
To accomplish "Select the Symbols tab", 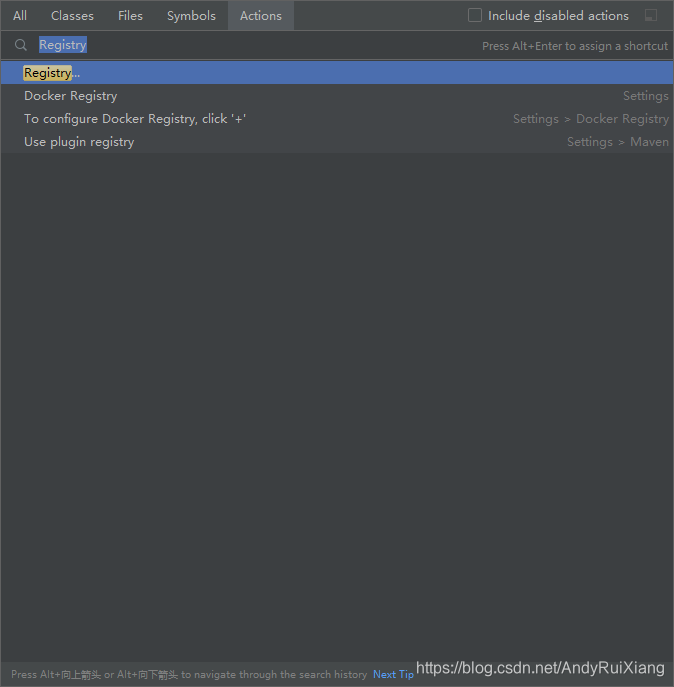I will [191, 16].
